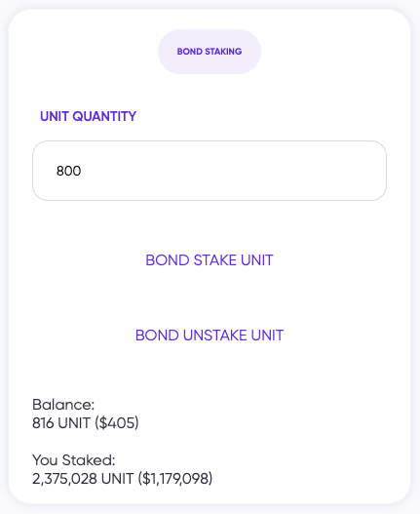This screenshot has height=514, width=420.
Task: Click the ($1,179,098) staked dollar value
Action: coord(175,479)
